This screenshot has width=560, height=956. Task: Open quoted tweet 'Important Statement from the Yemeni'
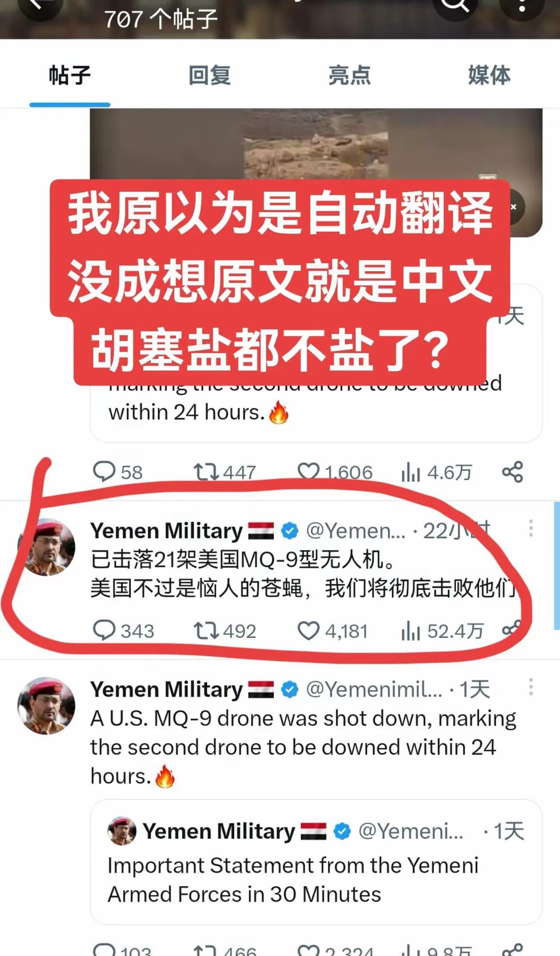(316, 863)
